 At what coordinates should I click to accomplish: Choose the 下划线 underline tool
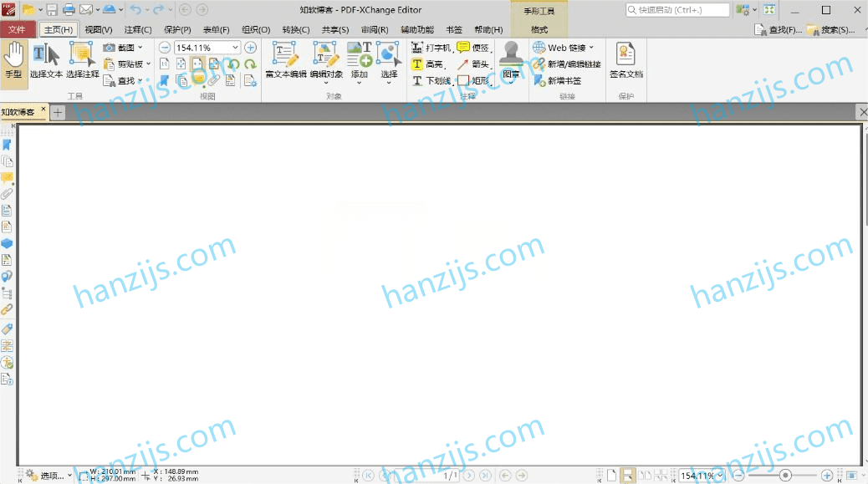point(431,81)
